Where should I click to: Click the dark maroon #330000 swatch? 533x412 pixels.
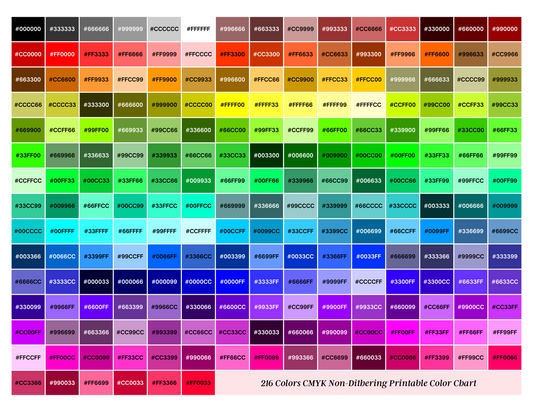pos(437,29)
